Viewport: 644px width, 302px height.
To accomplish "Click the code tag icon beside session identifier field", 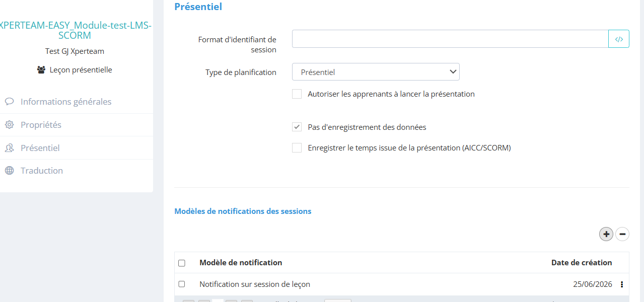I will (619, 39).
